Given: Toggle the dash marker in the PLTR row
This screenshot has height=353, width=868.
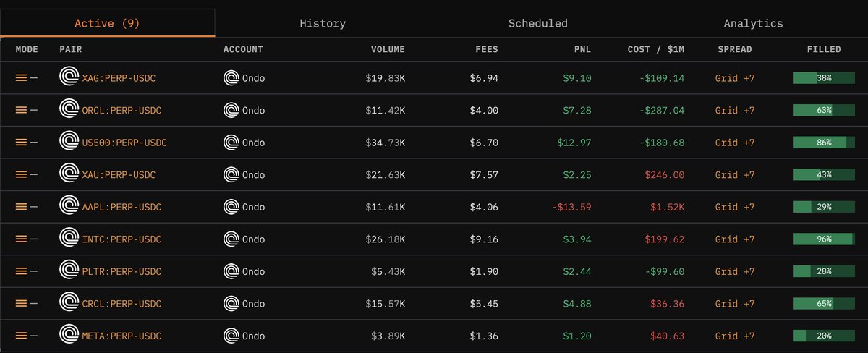Looking at the screenshot, I should (x=34, y=271).
